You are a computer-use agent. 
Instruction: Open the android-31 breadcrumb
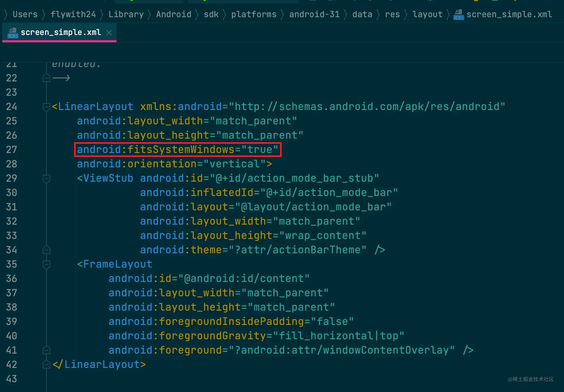coord(314,14)
